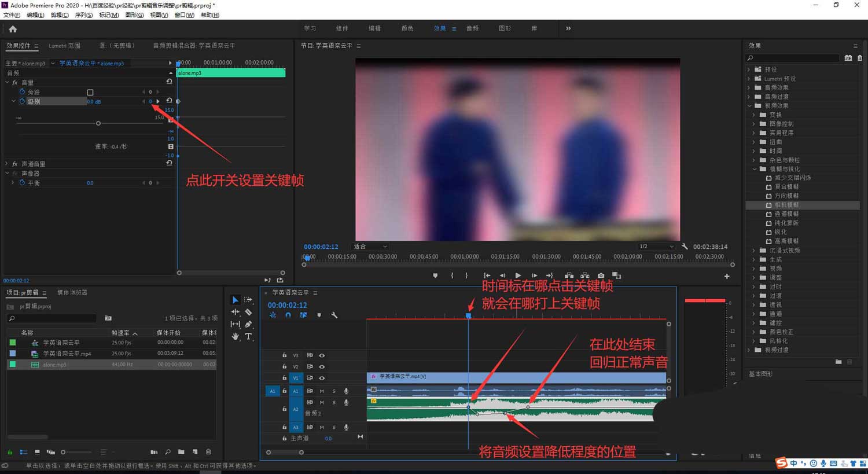Viewport: 868px width, 474px height.
Task: Toggle animation stopwatch for 级别
Action: 23,101
